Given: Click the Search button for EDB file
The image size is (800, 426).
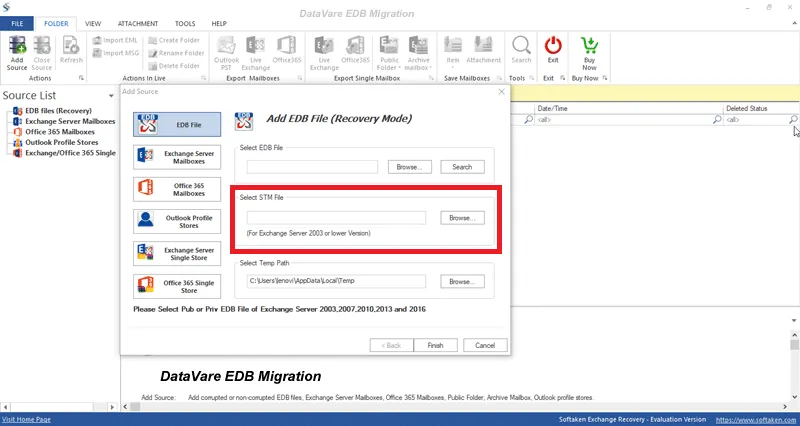Looking at the screenshot, I should [x=462, y=167].
